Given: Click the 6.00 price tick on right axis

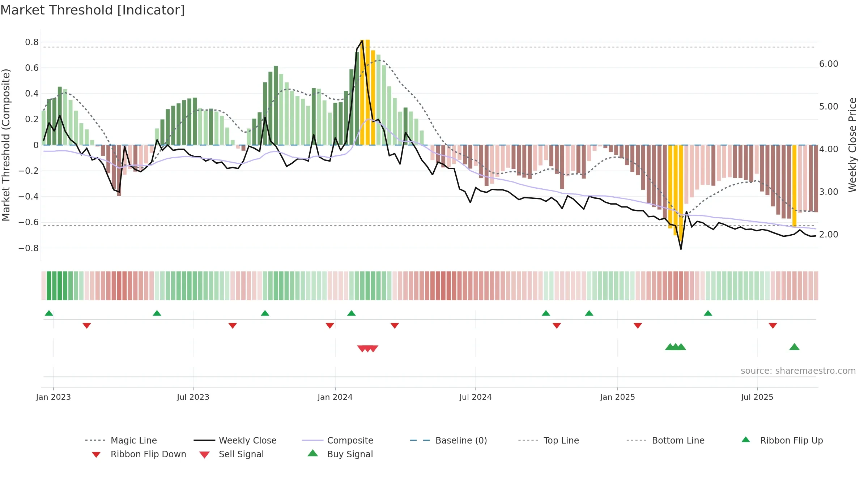Looking at the screenshot, I should [x=829, y=64].
